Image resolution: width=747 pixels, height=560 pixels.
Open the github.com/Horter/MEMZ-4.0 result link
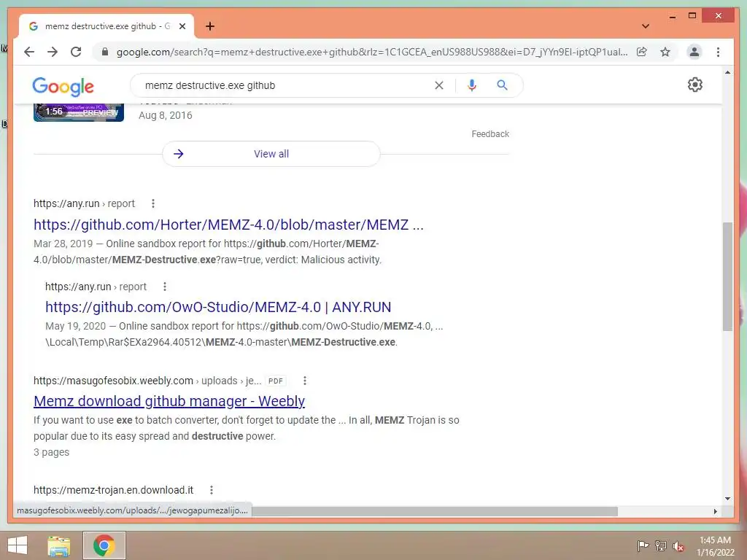click(x=228, y=225)
